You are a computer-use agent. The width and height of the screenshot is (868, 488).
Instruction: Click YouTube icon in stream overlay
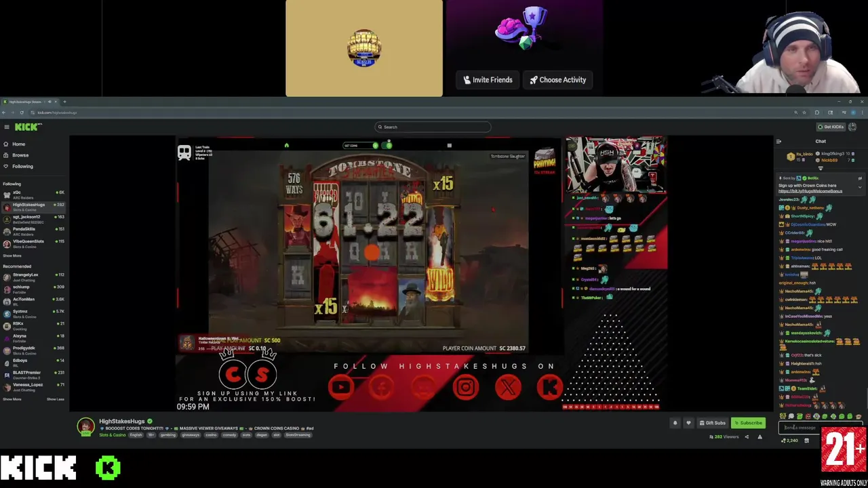tap(340, 387)
